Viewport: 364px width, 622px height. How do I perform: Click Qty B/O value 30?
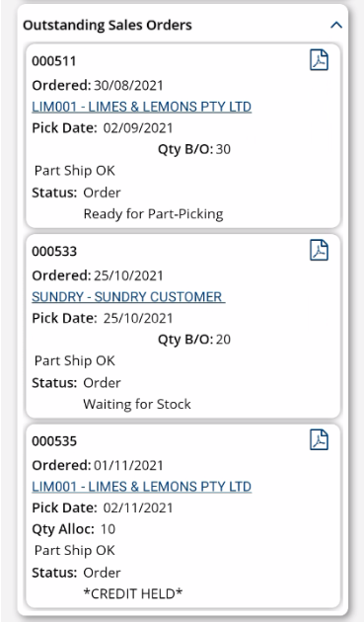(223, 149)
